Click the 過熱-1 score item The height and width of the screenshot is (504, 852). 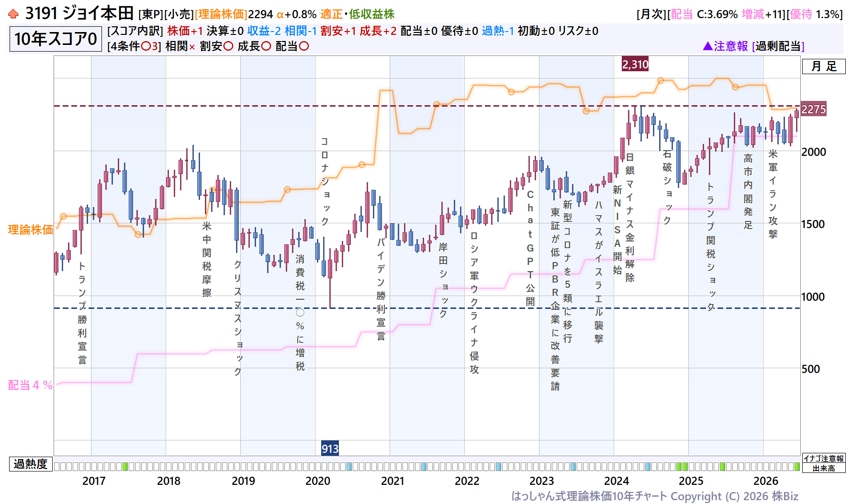point(498,31)
